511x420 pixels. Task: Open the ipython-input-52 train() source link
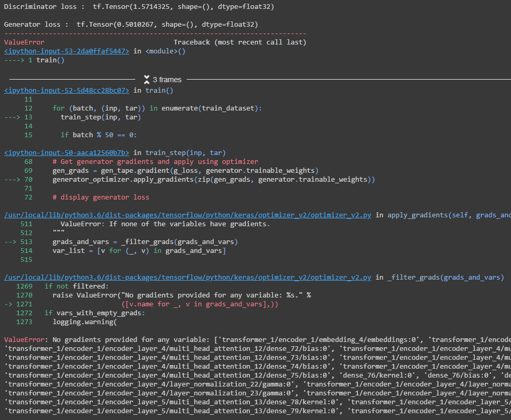67,90
